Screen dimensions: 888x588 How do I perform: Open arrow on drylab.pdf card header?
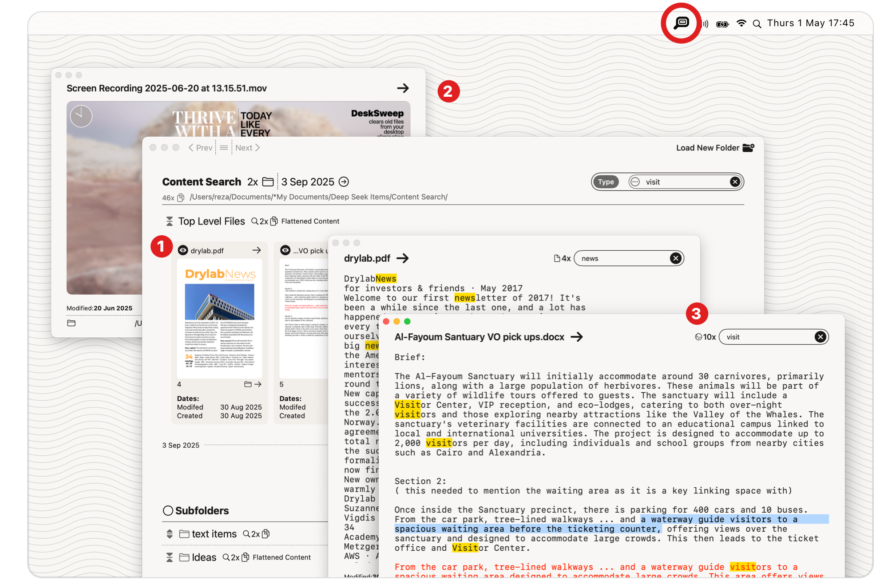(257, 250)
